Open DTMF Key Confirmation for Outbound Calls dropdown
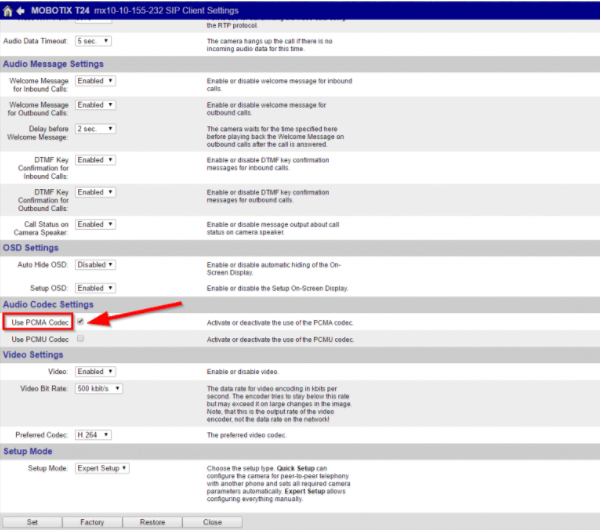The height and width of the screenshot is (532, 601). (x=97, y=192)
